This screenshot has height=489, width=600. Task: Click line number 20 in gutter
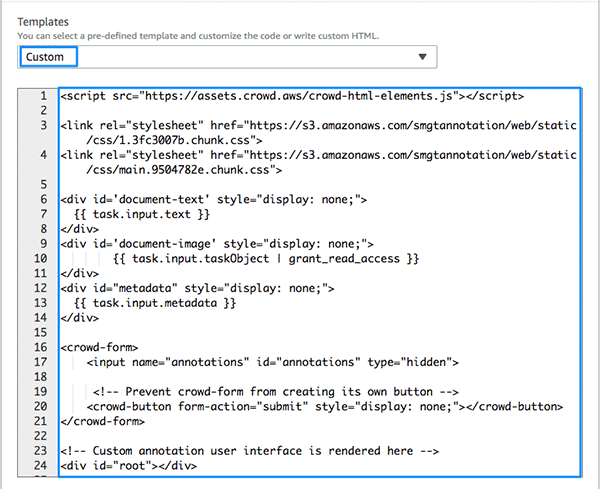(x=41, y=407)
